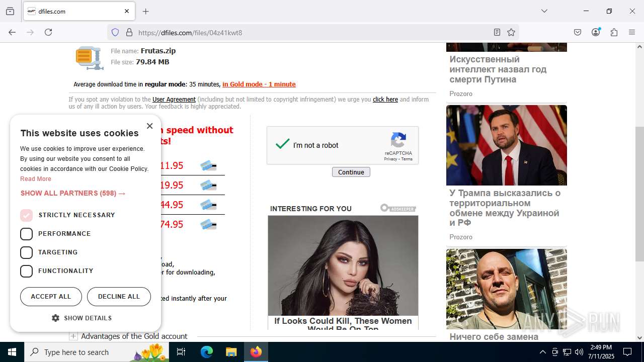This screenshot has height=362, width=644.
Task: Enable Performance cookies checkbox
Action: [26, 234]
